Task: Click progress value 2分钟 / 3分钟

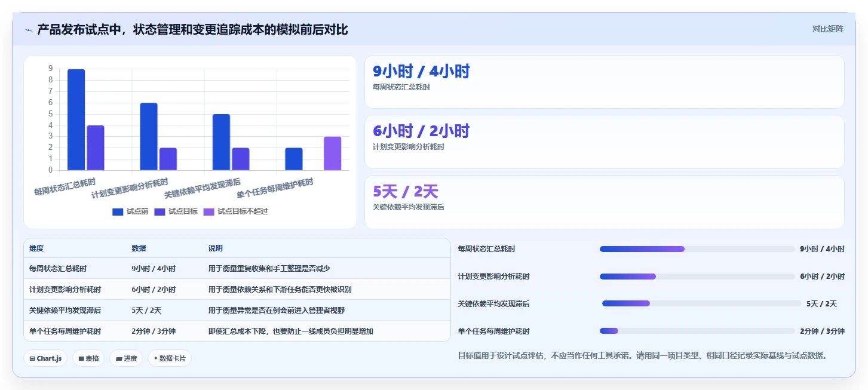Action: [x=822, y=331]
